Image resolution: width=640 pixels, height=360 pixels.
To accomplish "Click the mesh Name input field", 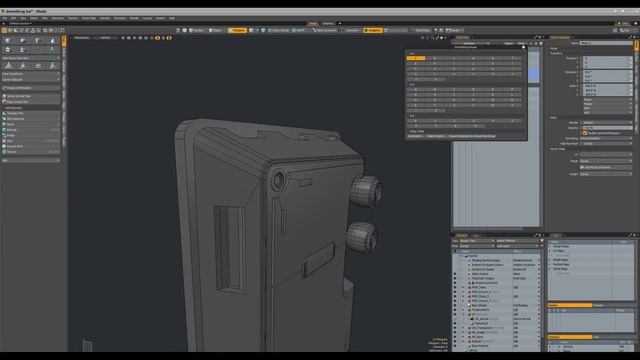I will (607, 43).
